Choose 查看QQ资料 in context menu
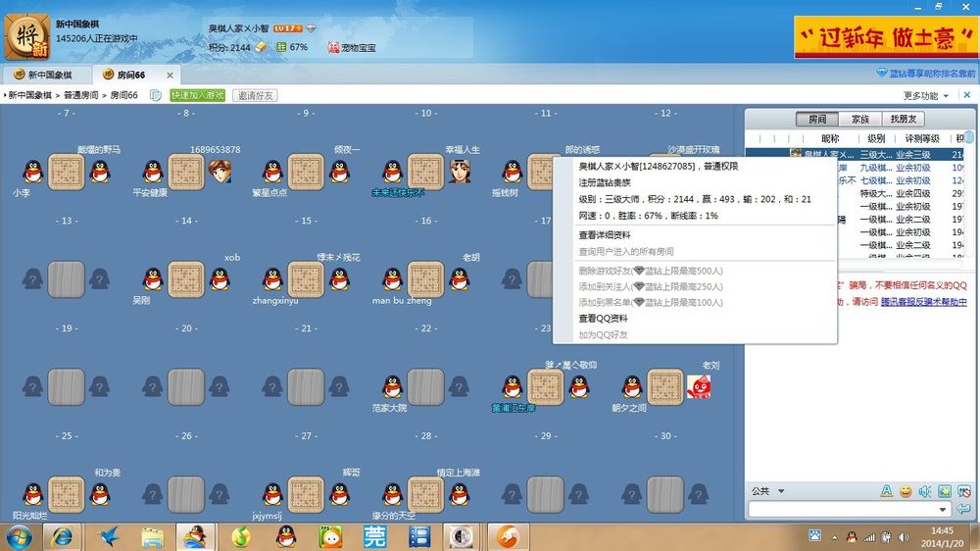 603,319
